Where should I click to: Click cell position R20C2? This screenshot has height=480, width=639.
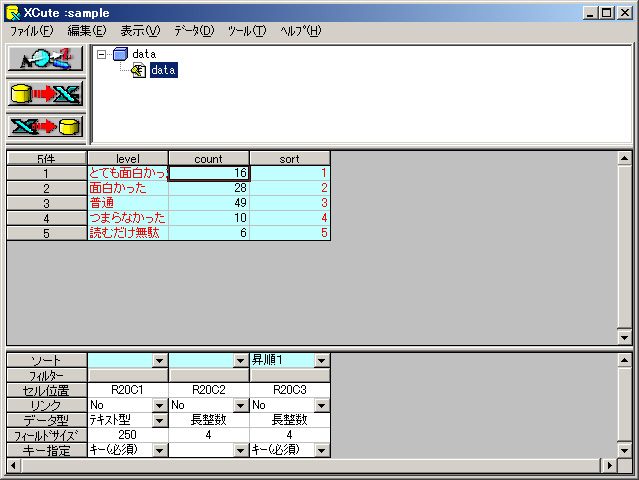pyautogui.click(x=209, y=390)
